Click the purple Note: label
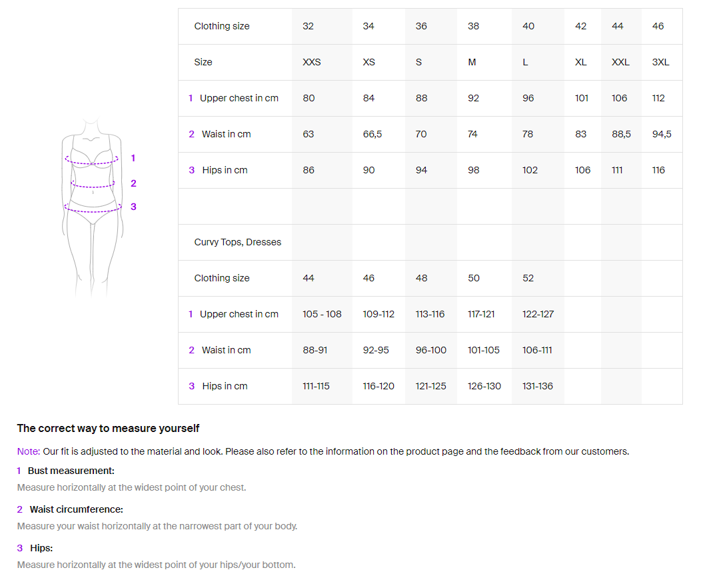This screenshot has width=701, height=588. click(29, 451)
